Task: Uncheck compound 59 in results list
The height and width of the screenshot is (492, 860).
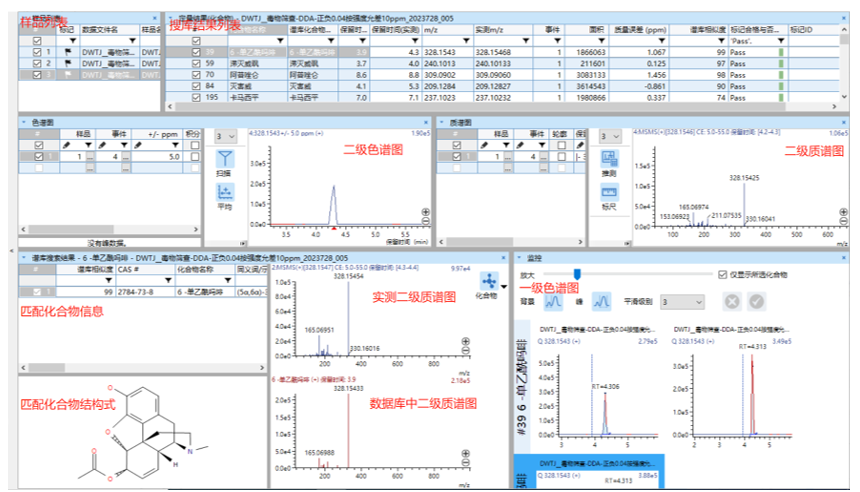Action: [196, 63]
